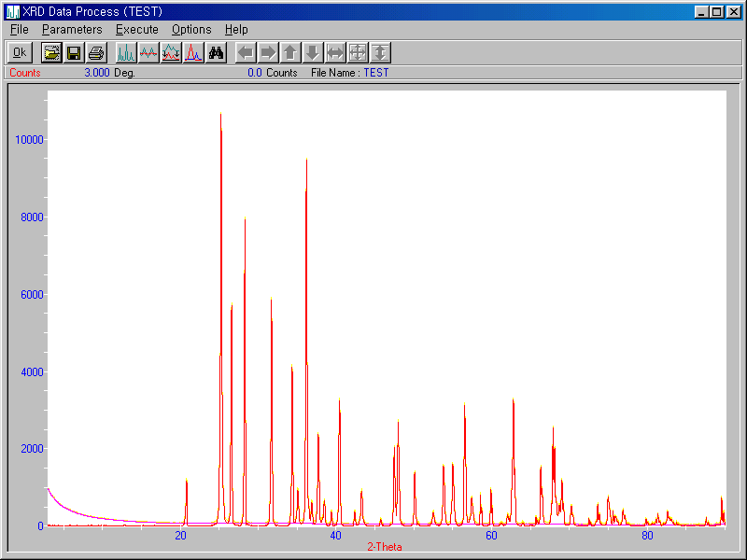Click the 40 x-axis label

coord(336,536)
